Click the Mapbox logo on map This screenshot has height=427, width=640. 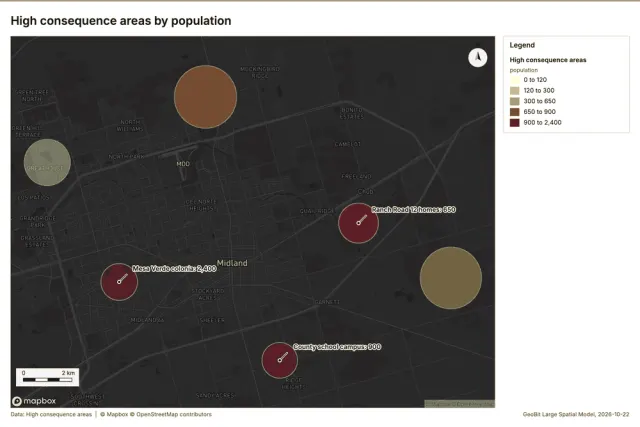coord(34,401)
